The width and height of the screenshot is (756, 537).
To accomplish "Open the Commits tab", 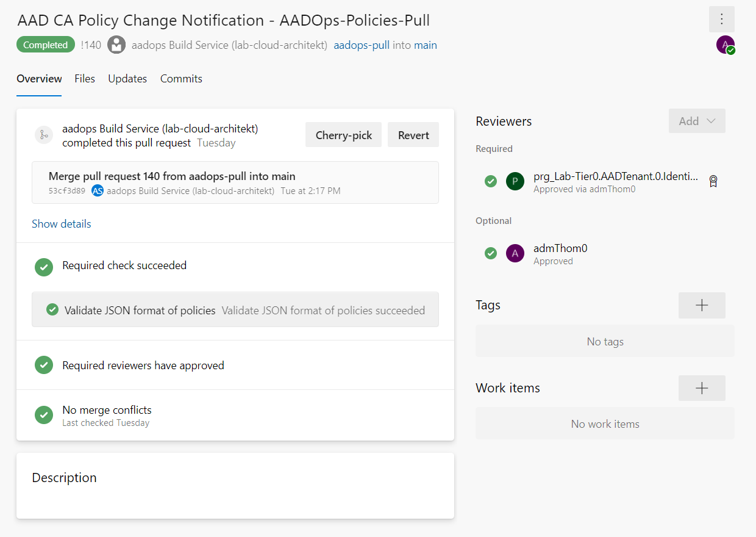I will 181,79.
